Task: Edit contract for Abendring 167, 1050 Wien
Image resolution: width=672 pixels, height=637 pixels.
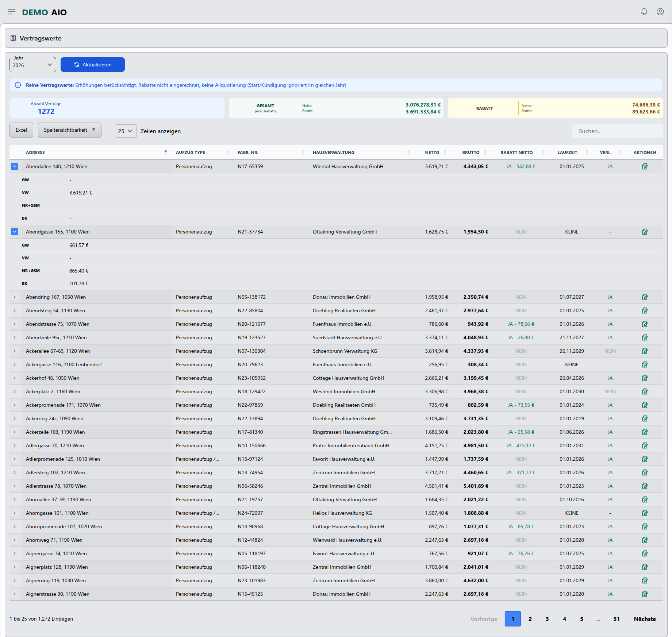Action: (645, 297)
